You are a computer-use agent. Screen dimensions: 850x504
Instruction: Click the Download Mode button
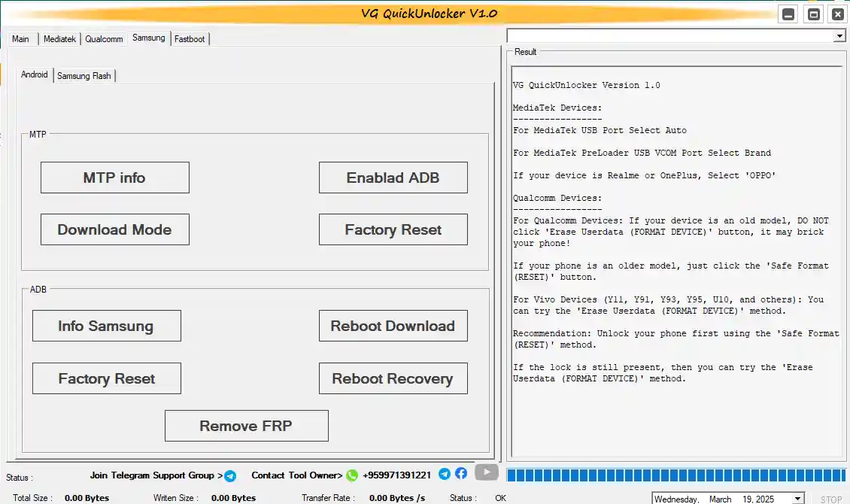tap(114, 229)
